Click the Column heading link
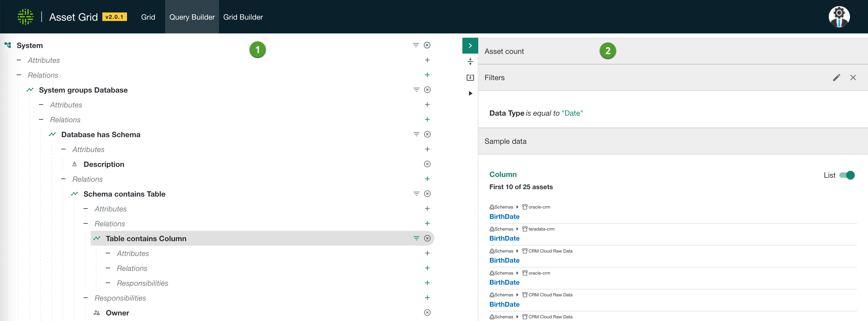This screenshot has height=321, width=868. click(503, 174)
